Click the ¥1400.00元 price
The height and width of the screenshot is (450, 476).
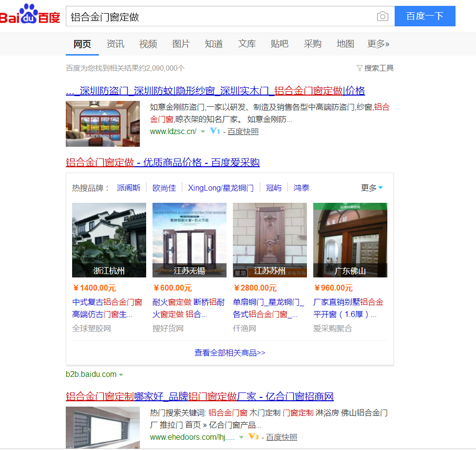point(95,288)
